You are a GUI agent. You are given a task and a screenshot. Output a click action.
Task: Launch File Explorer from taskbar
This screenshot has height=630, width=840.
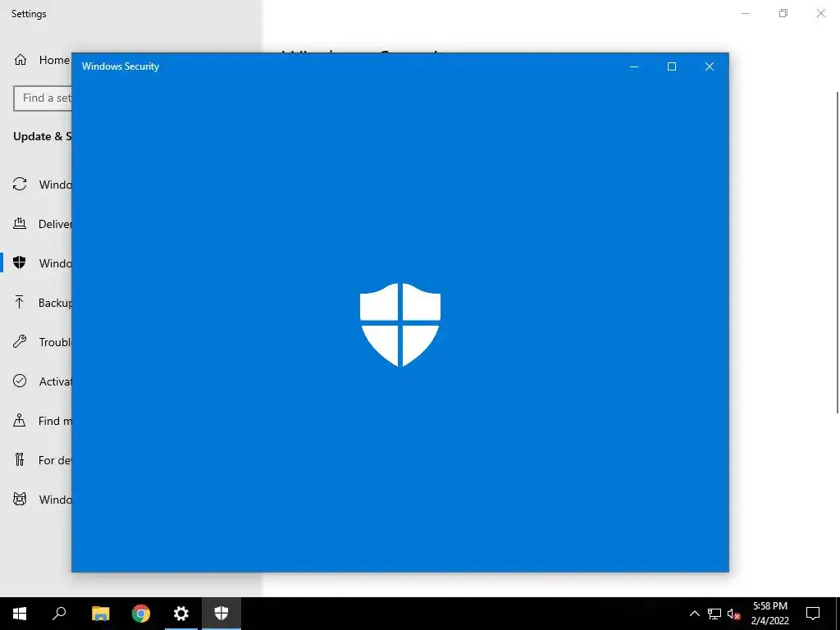coord(100,614)
